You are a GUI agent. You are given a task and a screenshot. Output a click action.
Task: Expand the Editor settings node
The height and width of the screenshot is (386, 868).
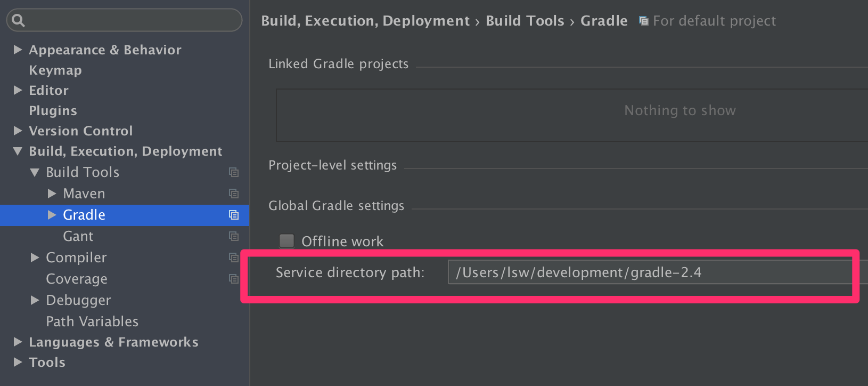18,90
